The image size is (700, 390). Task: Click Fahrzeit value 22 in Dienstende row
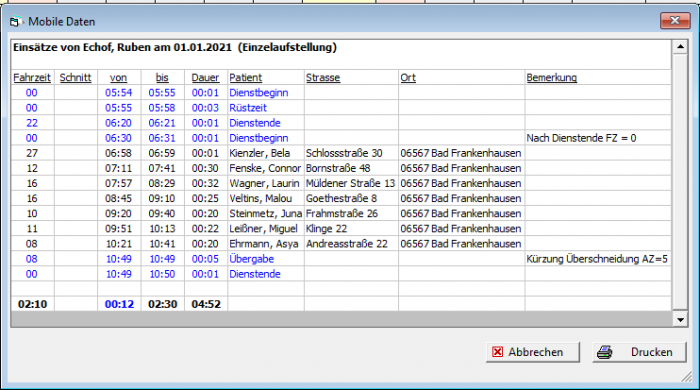pyautogui.click(x=32, y=123)
